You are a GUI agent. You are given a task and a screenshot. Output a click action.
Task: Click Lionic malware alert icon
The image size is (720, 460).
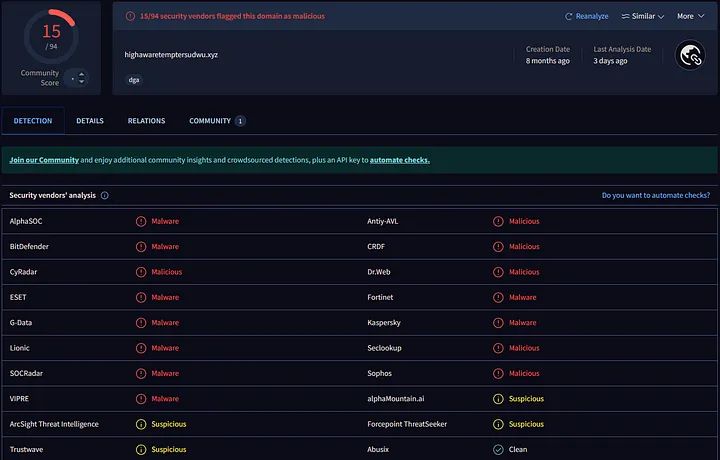[x=141, y=348]
